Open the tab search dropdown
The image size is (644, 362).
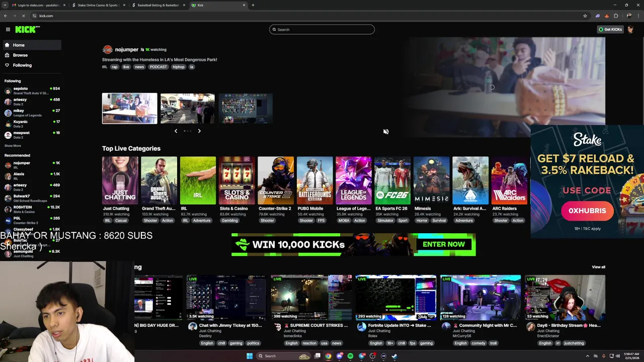pos(5,5)
